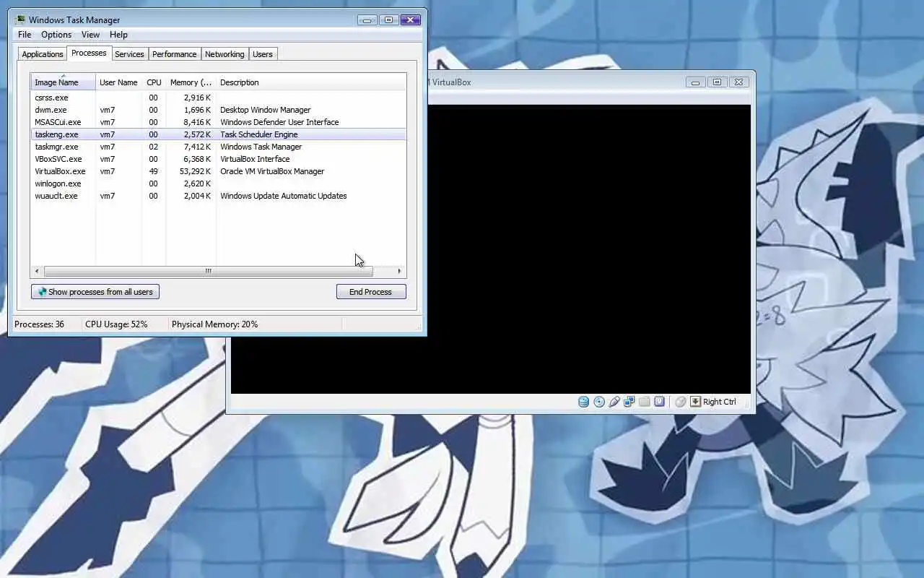Select the taskmgr.exe process

[218, 147]
